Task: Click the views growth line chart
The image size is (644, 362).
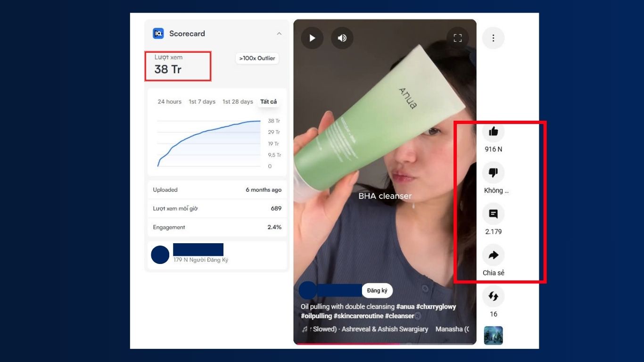Action: (x=209, y=143)
